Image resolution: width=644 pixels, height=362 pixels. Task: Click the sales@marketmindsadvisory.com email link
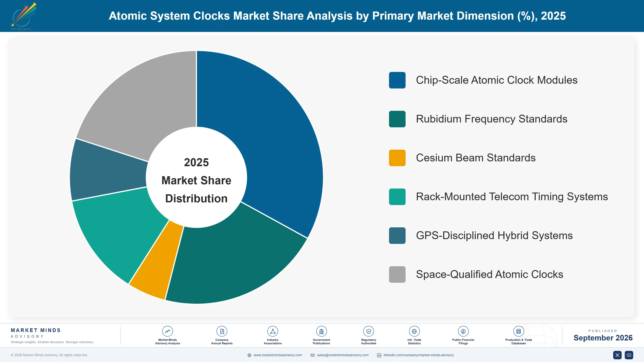click(x=343, y=355)
